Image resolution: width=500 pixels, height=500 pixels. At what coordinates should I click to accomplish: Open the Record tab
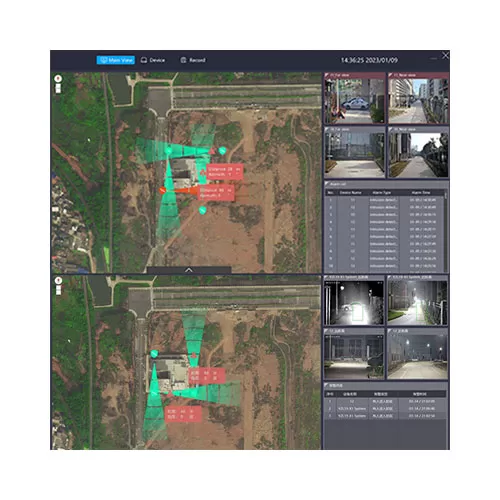[193, 60]
